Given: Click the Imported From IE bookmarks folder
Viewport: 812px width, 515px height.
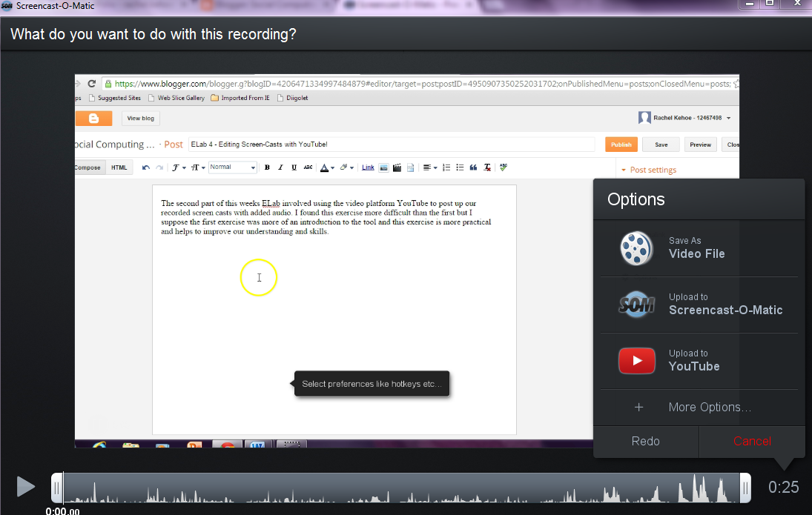Looking at the screenshot, I should click(240, 98).
